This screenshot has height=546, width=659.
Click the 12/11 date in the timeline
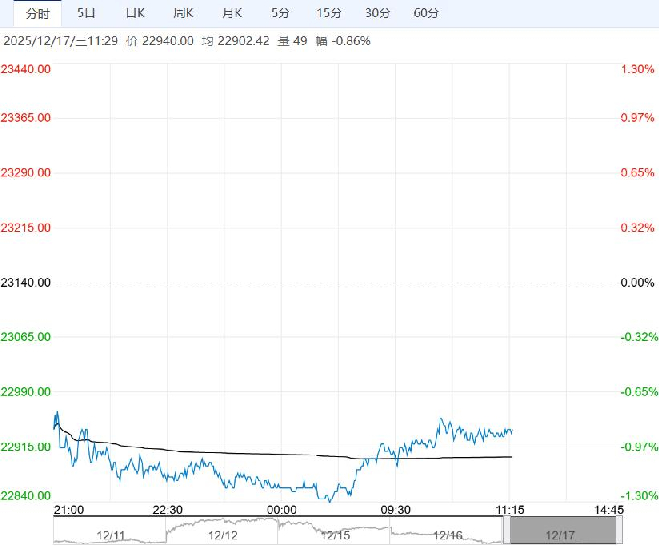(110, 535)
